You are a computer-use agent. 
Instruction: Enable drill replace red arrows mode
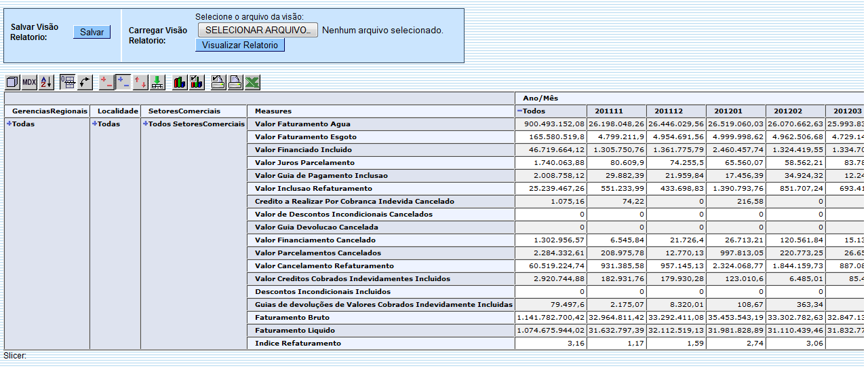140,82
